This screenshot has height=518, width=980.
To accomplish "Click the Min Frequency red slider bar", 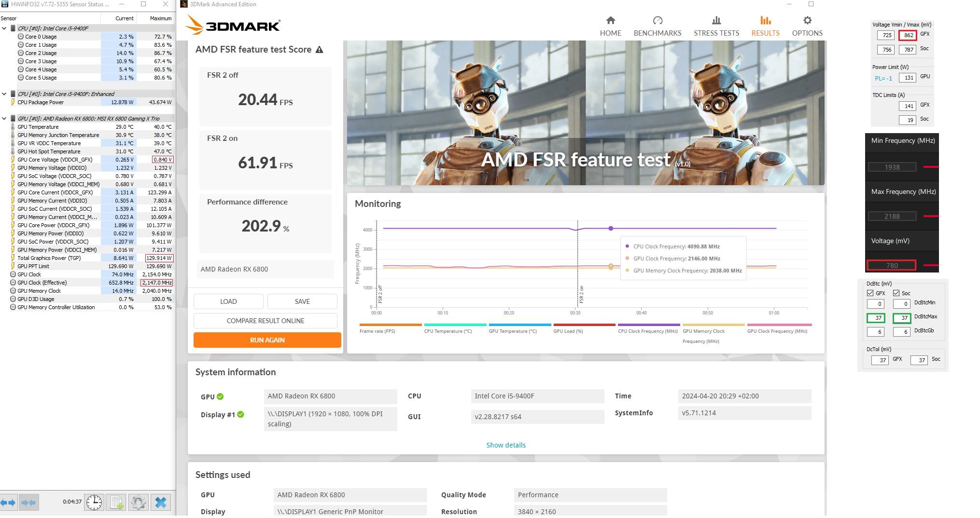I will (x=931, y=167).
